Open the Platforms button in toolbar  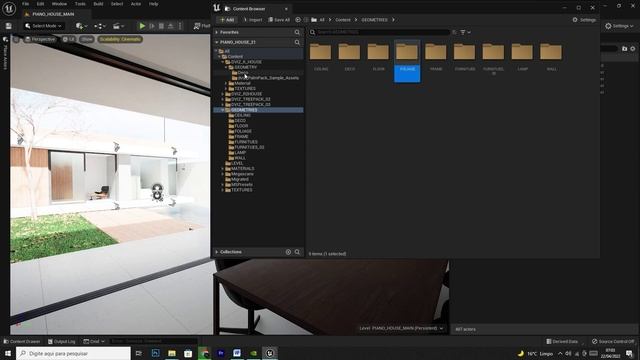click(202, 26)
